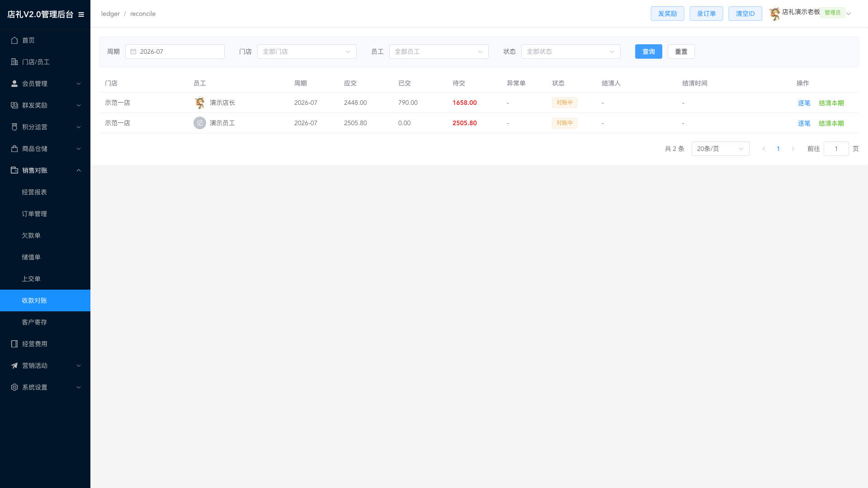Click the 录订单 button in the header
Image resolution: width=868 pixels, height=488 pixels.
[706, 14]
